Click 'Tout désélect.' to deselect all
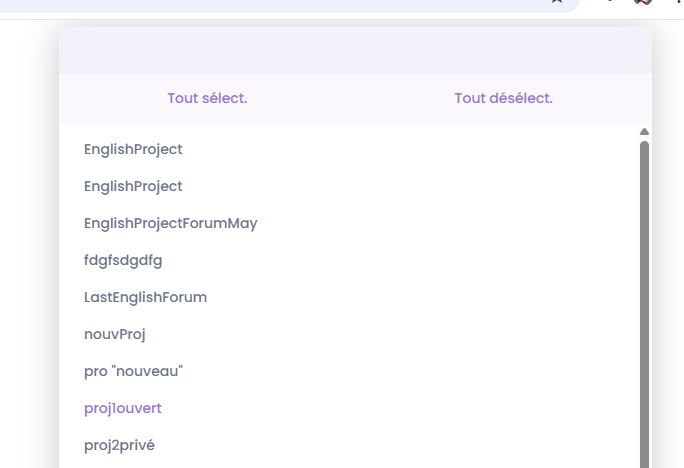Screen dimensions: 684x468 click(x=503, y=98)
